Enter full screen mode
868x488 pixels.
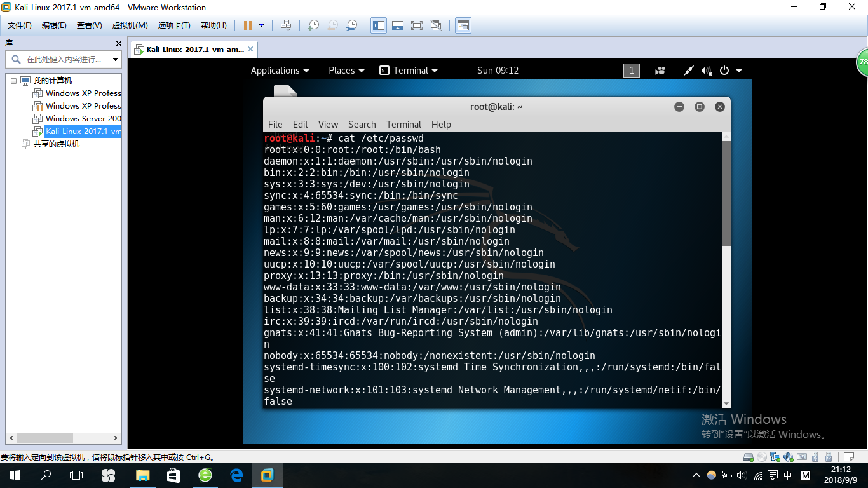[417, 25]
